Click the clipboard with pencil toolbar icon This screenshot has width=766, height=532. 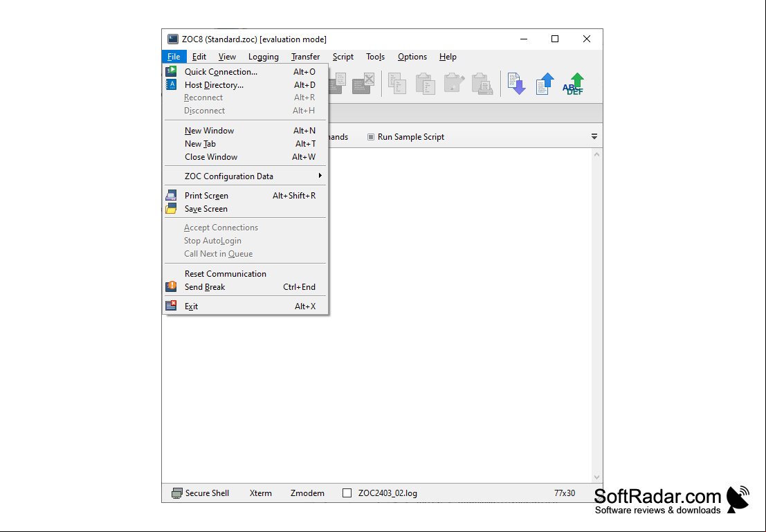click(x=454, y=84)
